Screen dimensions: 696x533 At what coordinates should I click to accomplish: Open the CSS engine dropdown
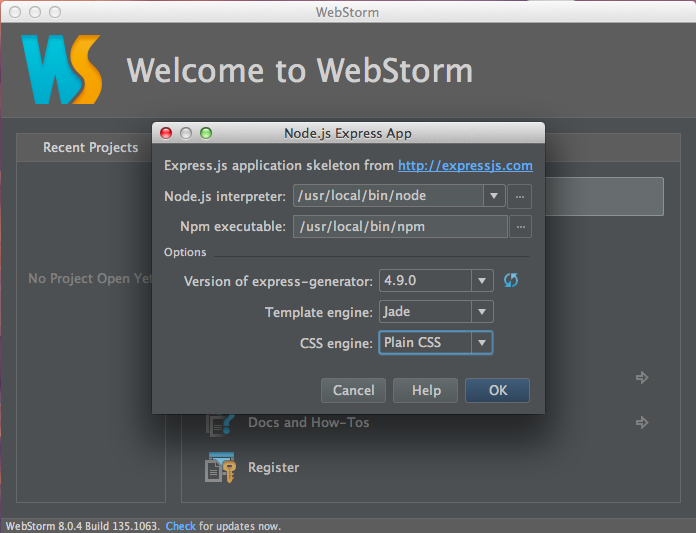pyautogui.click(x=482, y=343)
